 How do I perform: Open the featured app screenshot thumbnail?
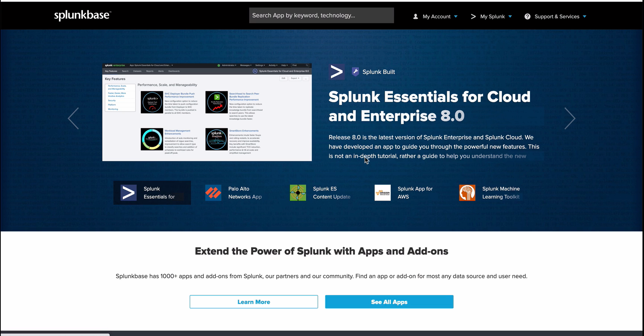[x=207, y=112]
